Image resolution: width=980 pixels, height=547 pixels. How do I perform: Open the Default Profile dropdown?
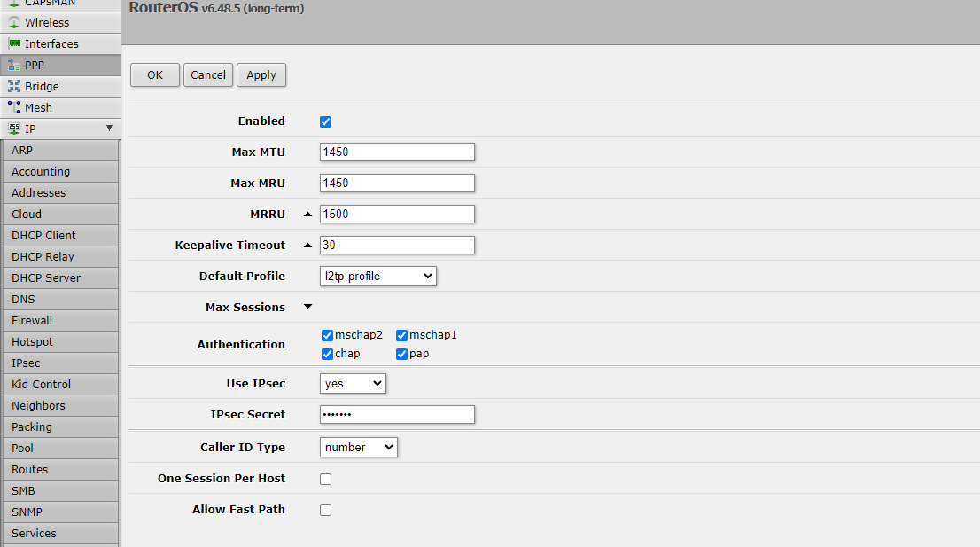pos(377,277)
